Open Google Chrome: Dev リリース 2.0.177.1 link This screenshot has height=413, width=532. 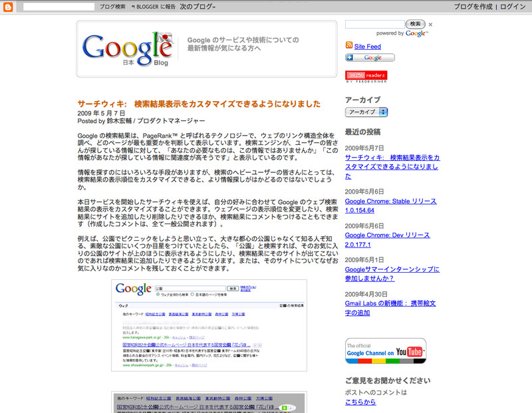click(387, 239)
